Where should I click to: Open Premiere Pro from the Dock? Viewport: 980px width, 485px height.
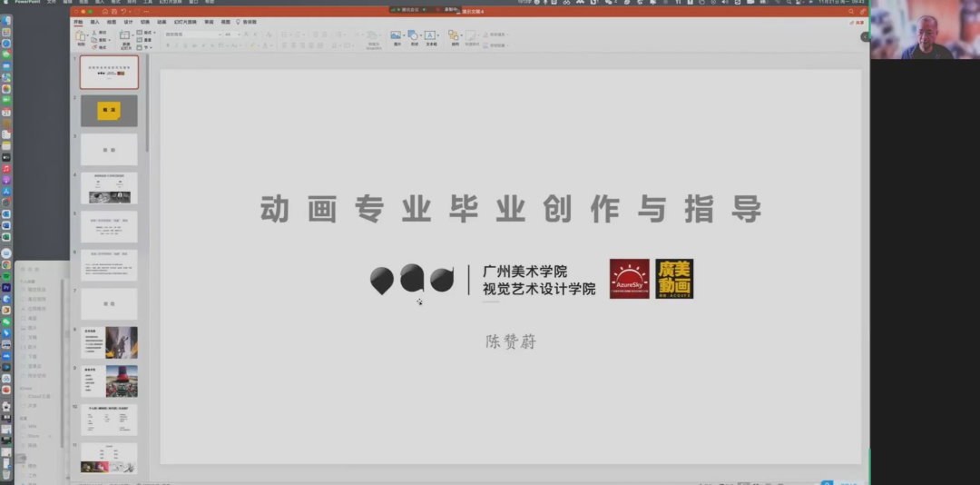[6, 287]
